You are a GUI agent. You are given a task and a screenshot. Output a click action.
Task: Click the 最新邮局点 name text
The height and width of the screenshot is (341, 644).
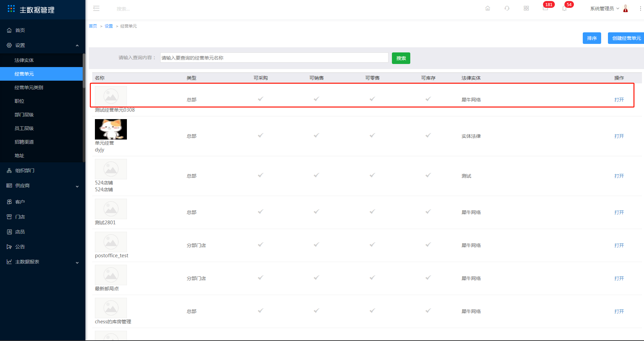coord(107,289)
